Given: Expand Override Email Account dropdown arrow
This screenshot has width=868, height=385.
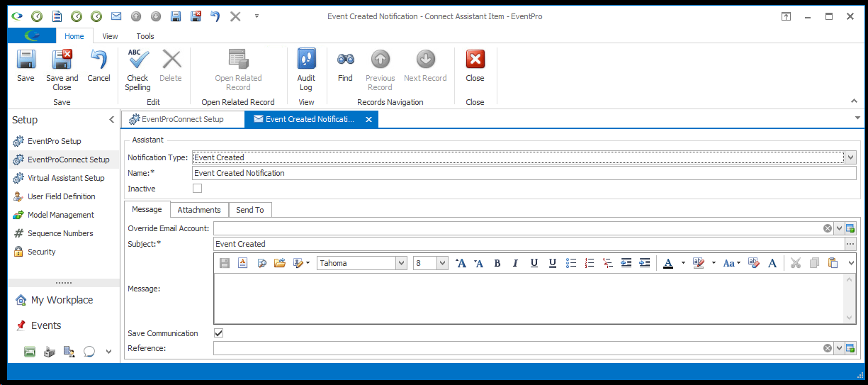Looking at the screenshot, I should click(839, 228).
